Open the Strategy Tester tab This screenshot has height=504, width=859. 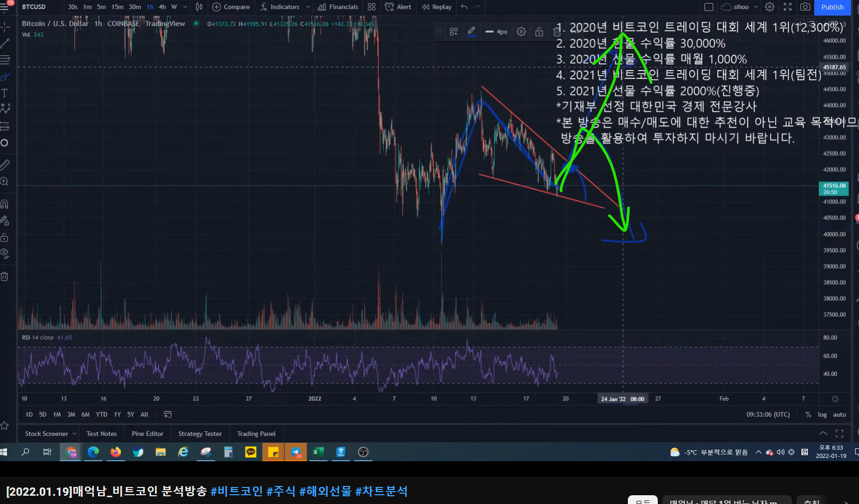coord(200,434)
